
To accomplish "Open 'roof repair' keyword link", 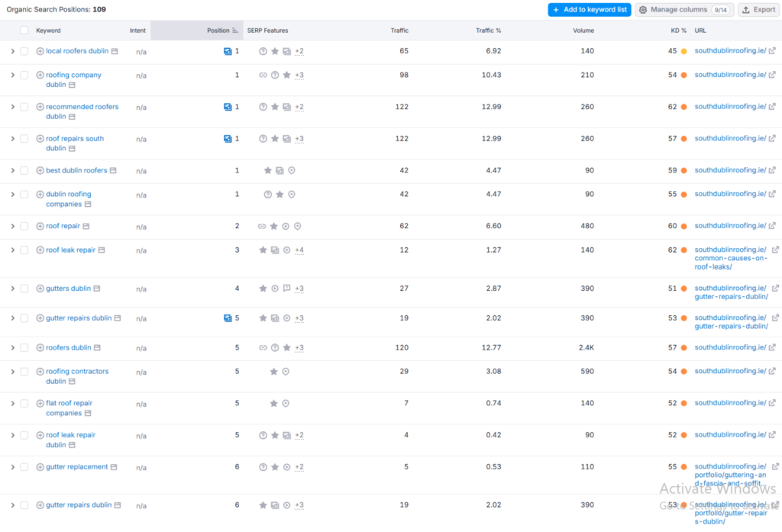I will [x=63, y=226].
